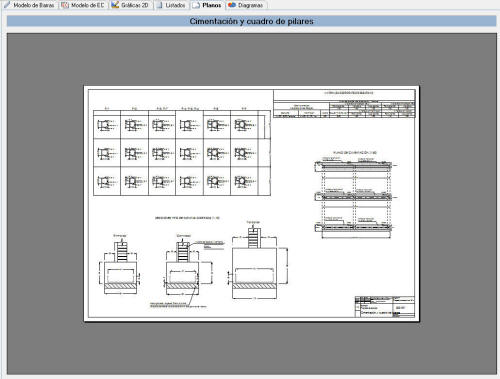Click the largest footing section detail drawing
Image resolution: width=500 pixels, height=379 pixels.
[257, 259]
